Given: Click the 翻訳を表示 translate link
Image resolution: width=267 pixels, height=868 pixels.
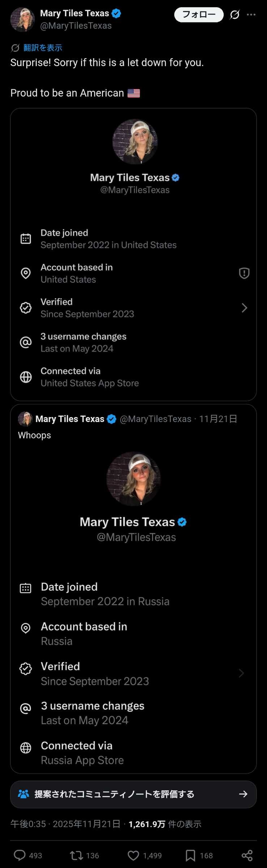Looking at the screenshot, I should [43, 48].
